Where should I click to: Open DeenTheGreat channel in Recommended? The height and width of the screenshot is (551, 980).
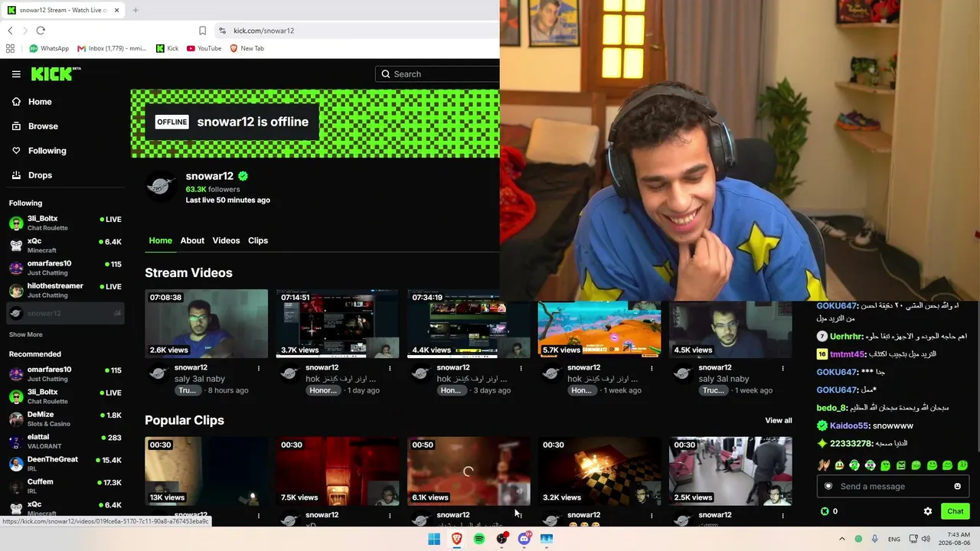65,464
